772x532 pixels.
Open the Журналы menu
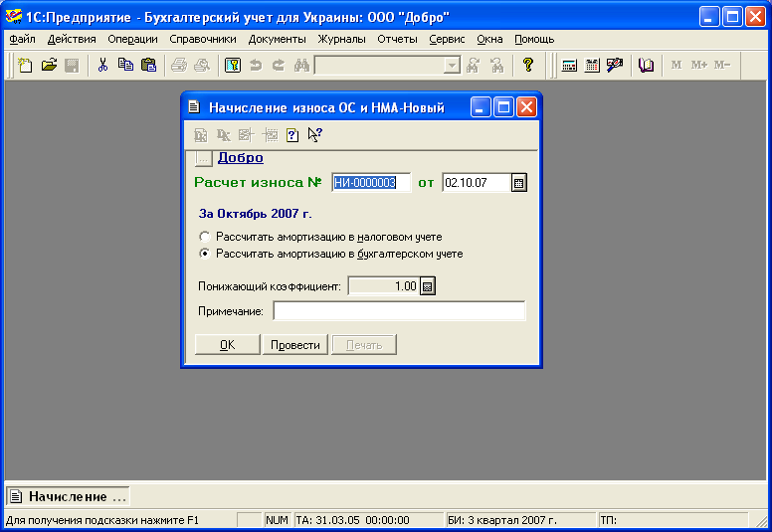point(341,39)
